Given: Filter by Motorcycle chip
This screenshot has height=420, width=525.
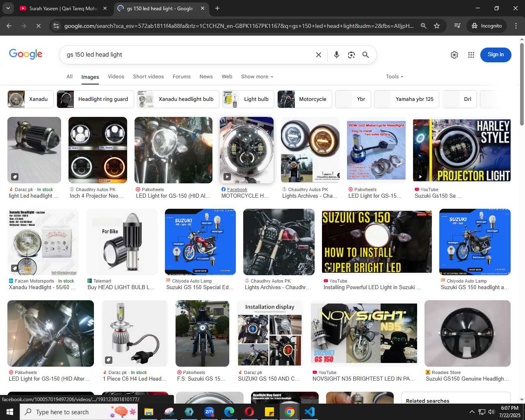Looking at the screenshot, I should 305,99.
